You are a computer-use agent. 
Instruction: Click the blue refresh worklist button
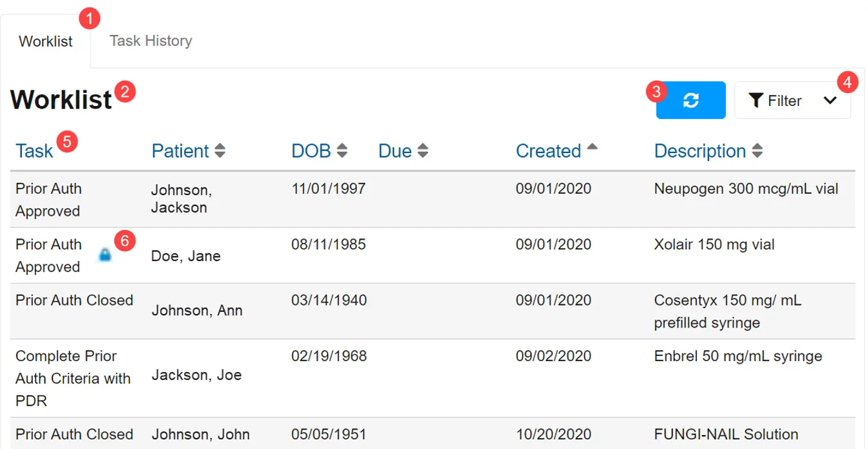click(690, 100)
